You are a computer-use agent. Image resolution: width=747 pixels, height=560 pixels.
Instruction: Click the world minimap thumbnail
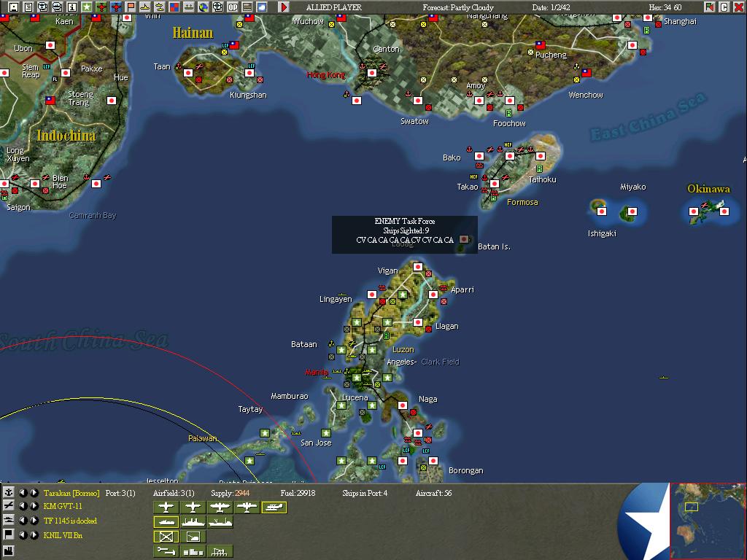point(708,521)
